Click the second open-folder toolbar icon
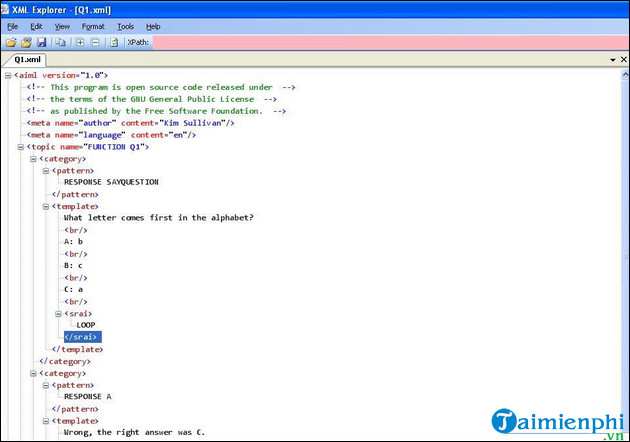 27,42
